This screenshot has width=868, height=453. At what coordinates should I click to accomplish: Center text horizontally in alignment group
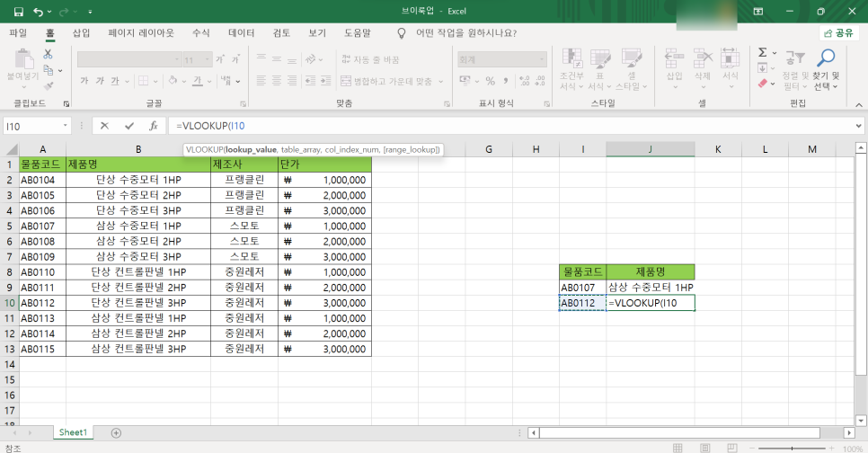pos(277,82)
